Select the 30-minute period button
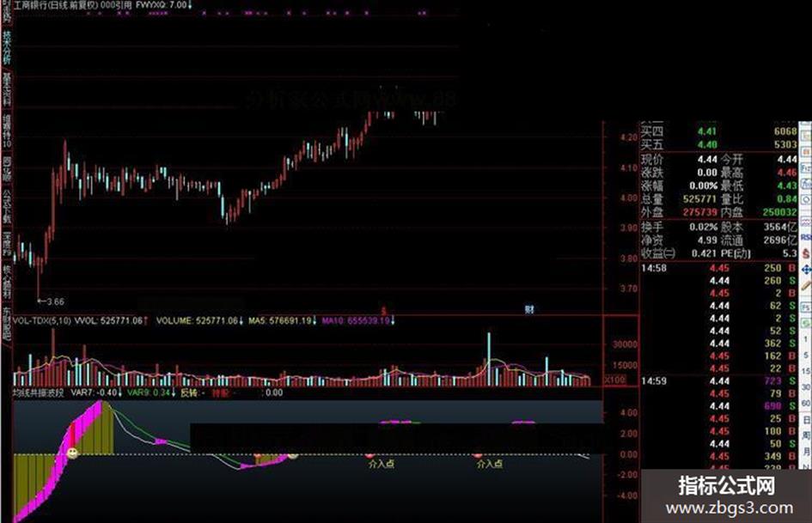Screen dimensions: 812x523 tap(806, 387)
